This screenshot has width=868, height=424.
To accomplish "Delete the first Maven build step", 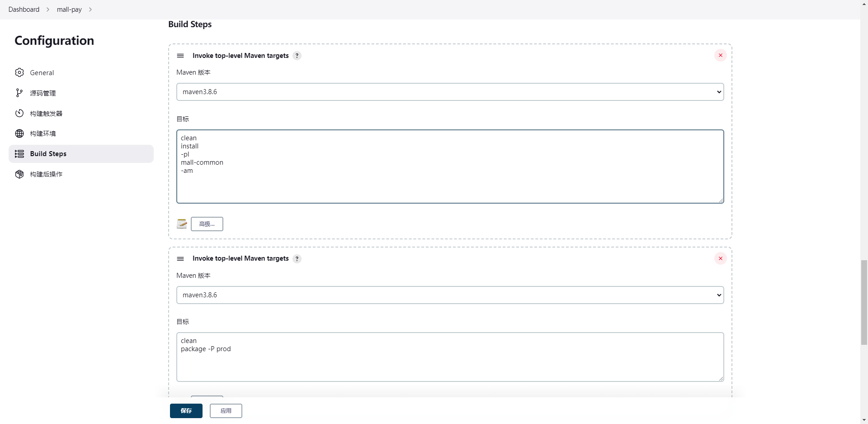I will [x=720, y=55].
